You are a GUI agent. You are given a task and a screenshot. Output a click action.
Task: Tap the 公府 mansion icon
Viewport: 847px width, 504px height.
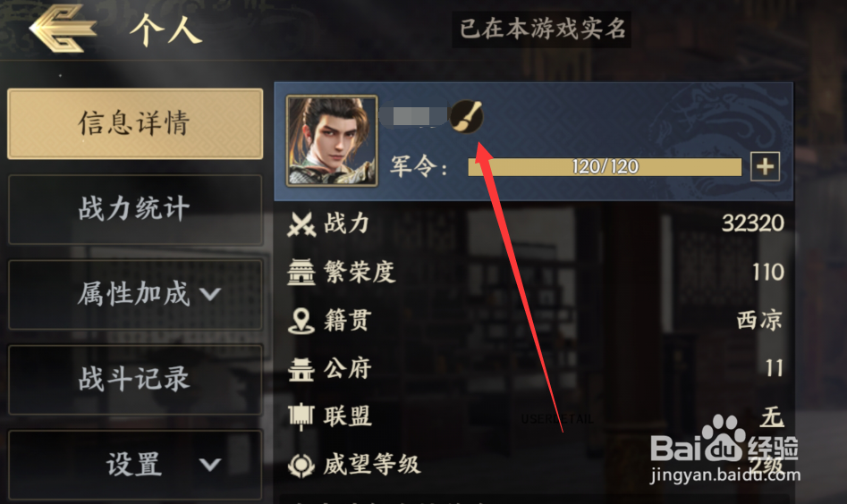[301, 369]
